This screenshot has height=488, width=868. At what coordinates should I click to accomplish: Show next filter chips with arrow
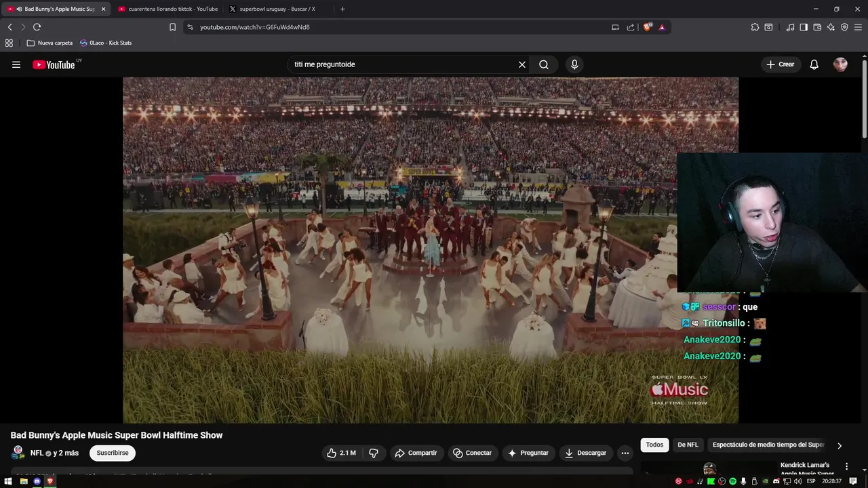point(839,445)
